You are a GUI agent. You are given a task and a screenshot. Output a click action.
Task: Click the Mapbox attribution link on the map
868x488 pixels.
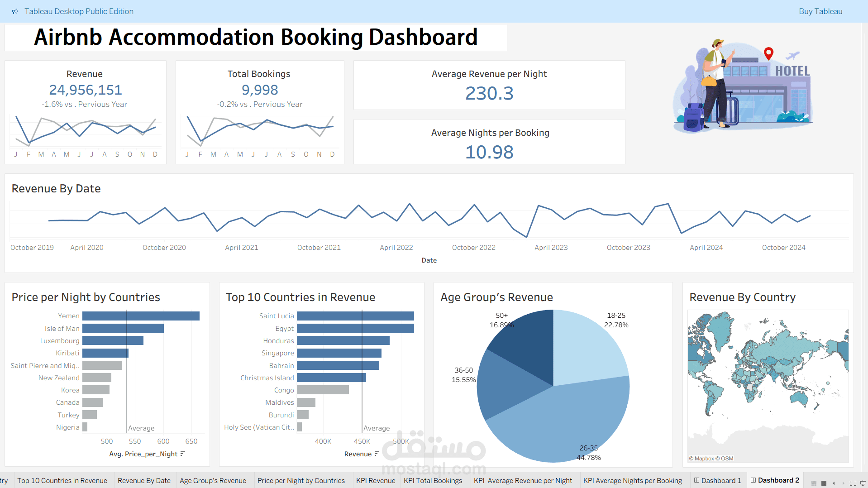tap(701, 459)
